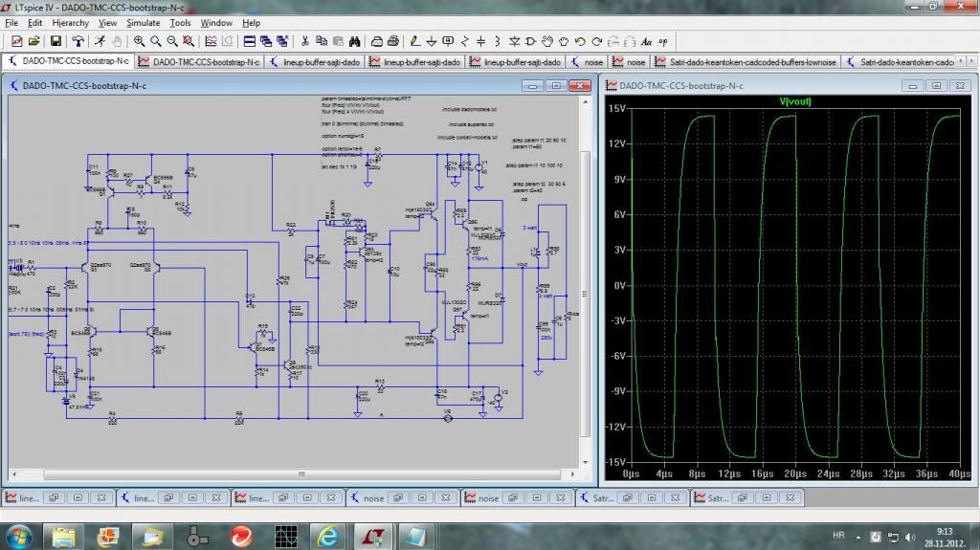Switch to DADO-TMC-CCS-bootstrap-N-c waveform tab
The height and width of the screenshot is (550, 980).
pyautogui.click(x=199, y=62)
